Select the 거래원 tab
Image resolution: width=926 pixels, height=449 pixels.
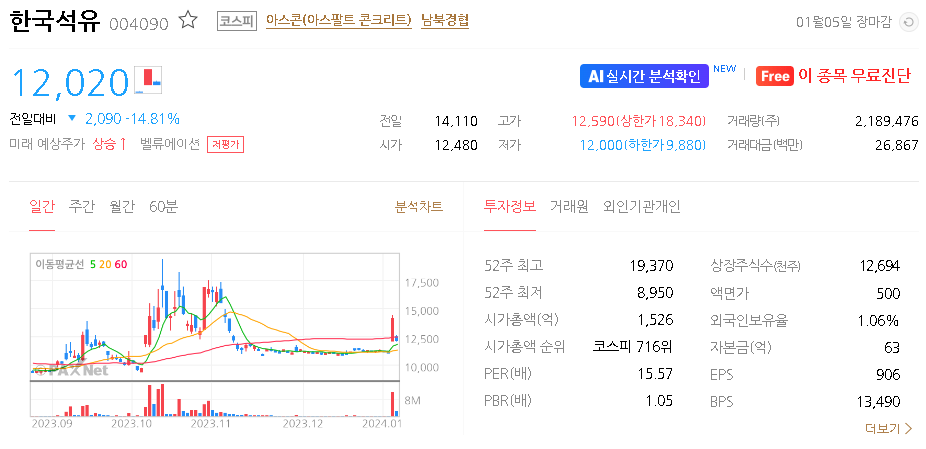569,207
